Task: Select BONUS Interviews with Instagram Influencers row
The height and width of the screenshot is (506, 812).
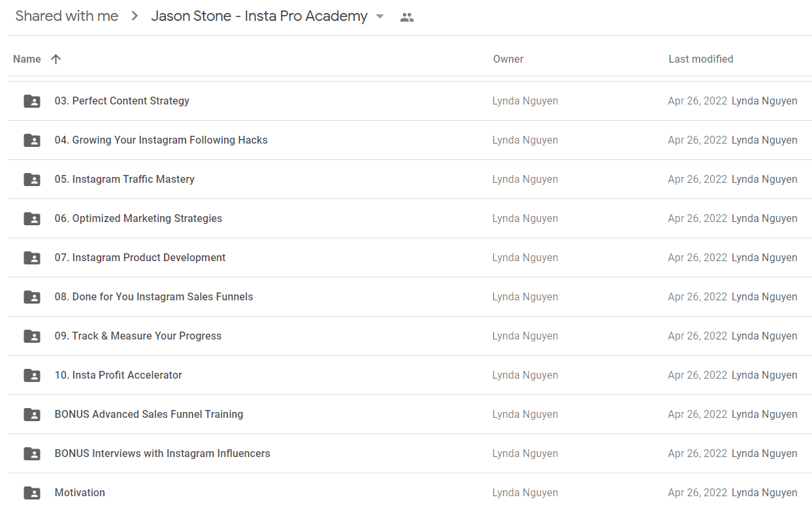Action: [410, 454]
